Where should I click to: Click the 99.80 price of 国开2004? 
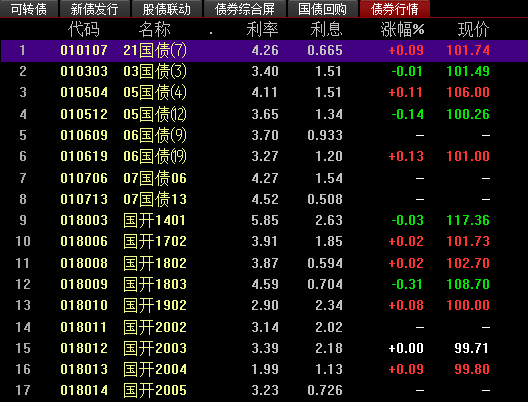471,369
